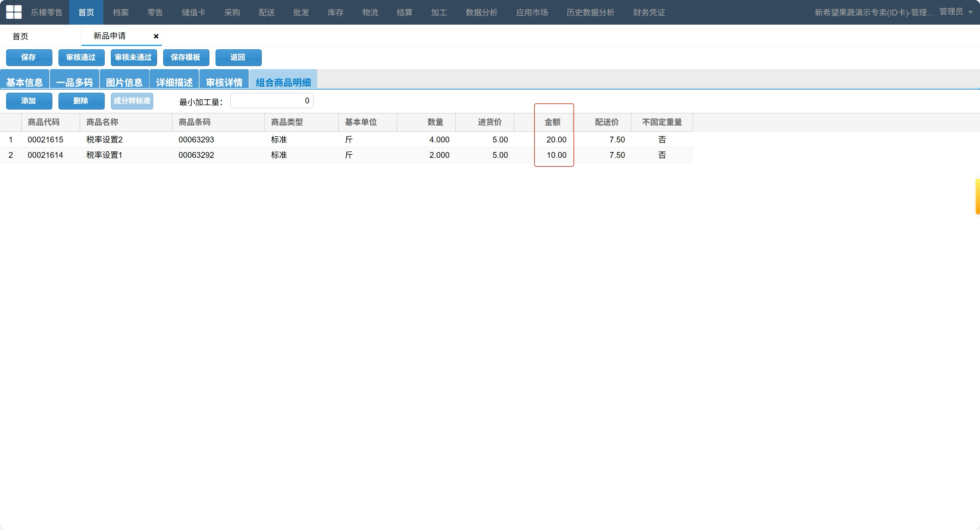Switch to the 一品多码 tab
The image size is (980, 530).
75,79
